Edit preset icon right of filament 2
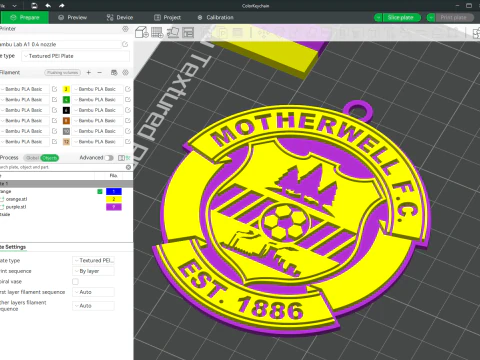The image size is (480, 360). (128, 89)
